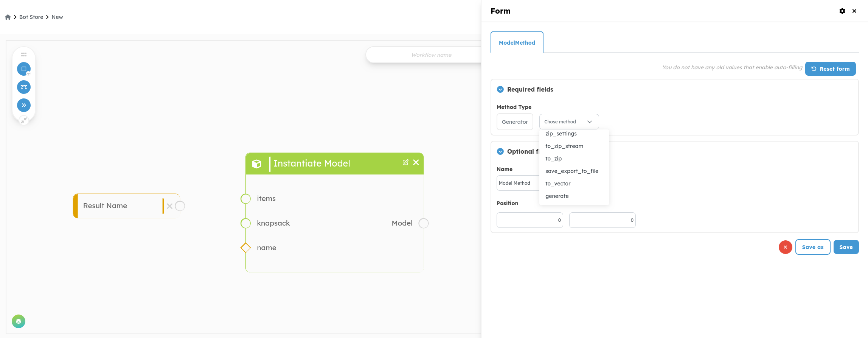This screenshot has height=338, width=868.
Task: Open Bot Store breadcrumb link
Action: click(31, 17)
